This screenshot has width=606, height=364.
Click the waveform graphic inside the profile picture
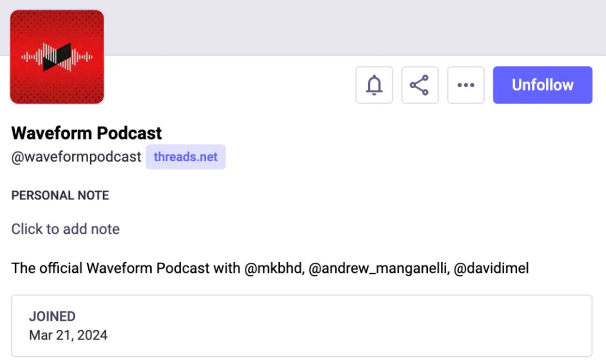coord(57,57)
